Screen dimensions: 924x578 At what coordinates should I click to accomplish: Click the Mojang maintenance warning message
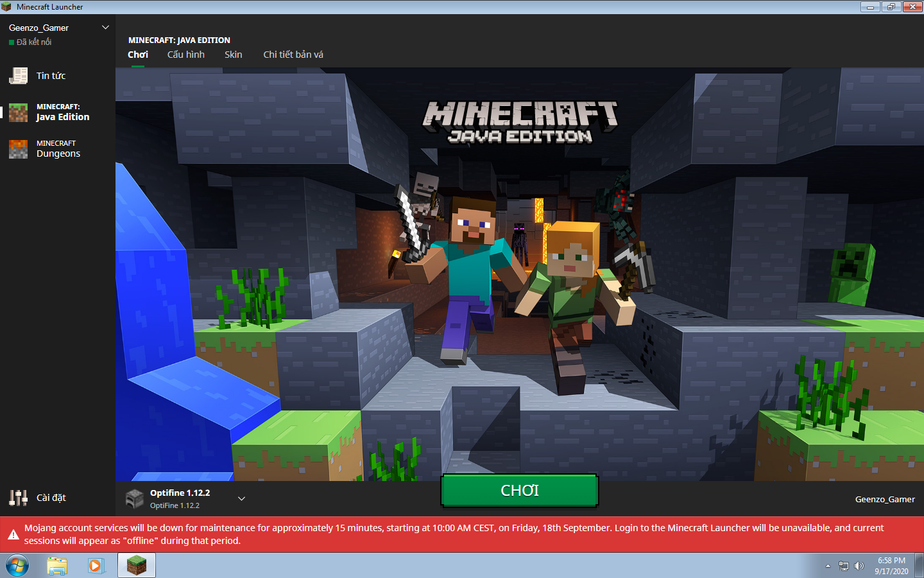pyautogui.click(x=454, y=534)
